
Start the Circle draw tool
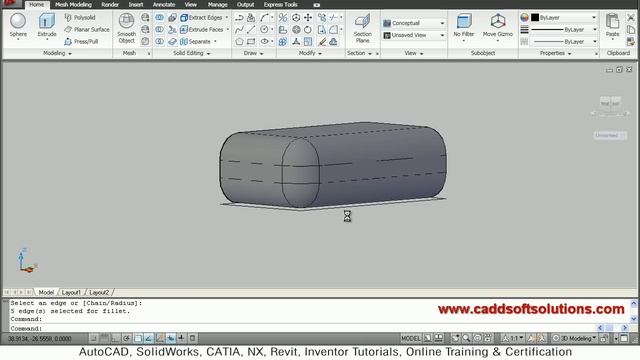click(x=264, y=29)
